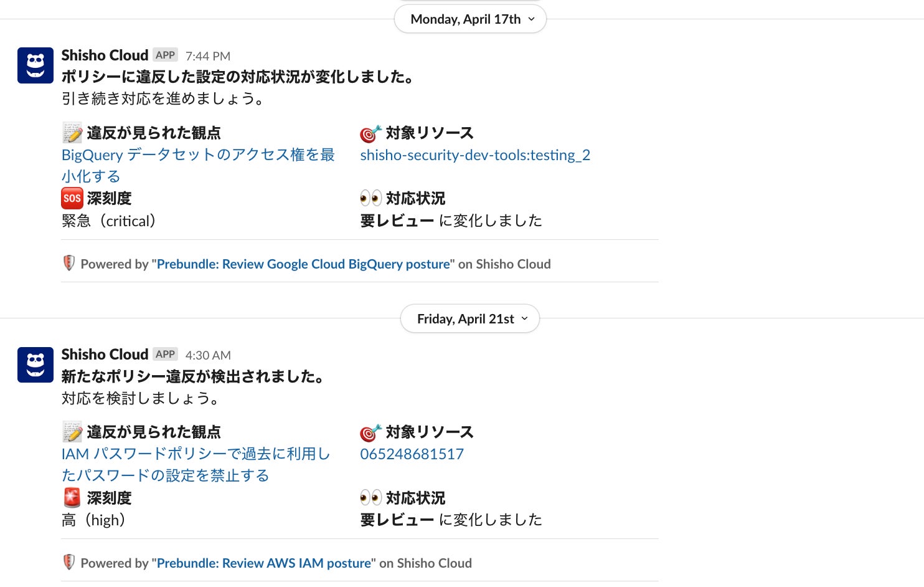Viewport: 924px width, 587px height.
Task: Click the SOS severity emoji icon
Action: click(x=72, y=198)
